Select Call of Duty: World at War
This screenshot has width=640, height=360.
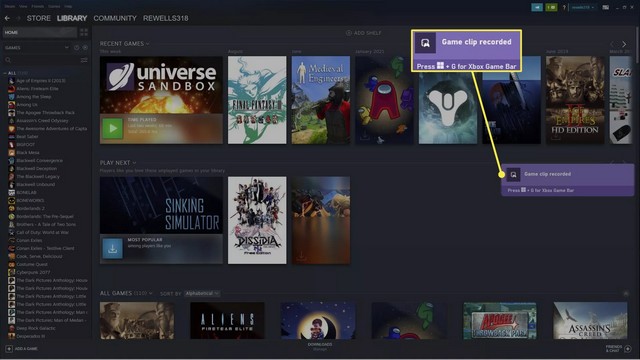(x=42, y=233)
